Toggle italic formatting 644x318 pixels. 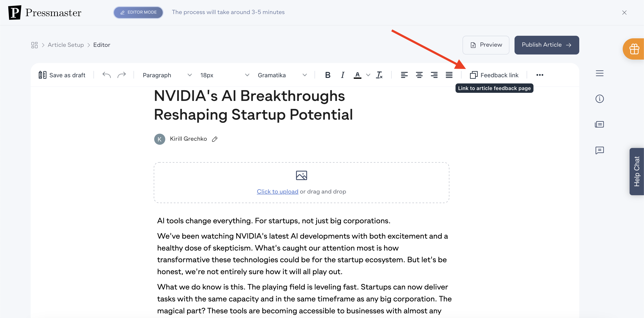pos(342,75)
